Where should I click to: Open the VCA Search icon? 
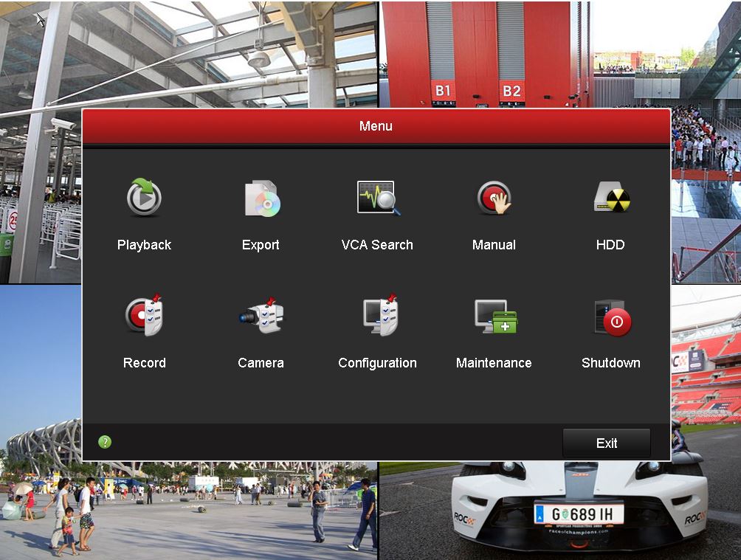(x=377, y=198)
